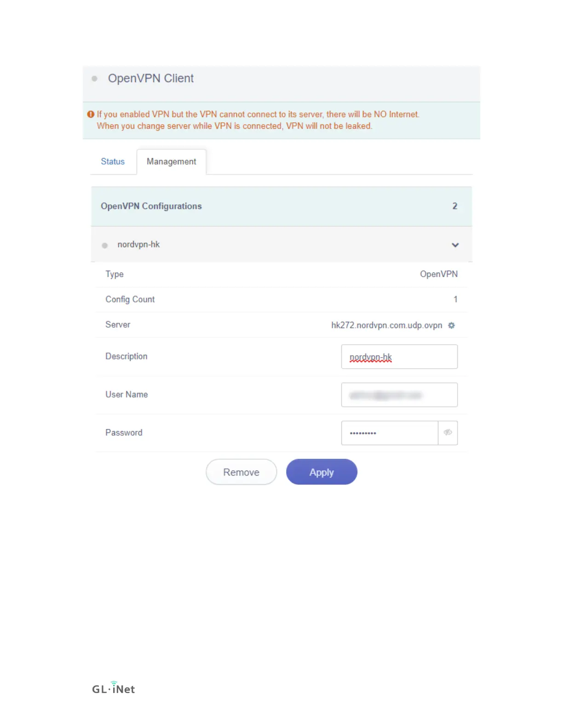Image resolution: width=563 pixels, height=728 pixels.
Task: Select the Management tab
Action: click(171, 162)
